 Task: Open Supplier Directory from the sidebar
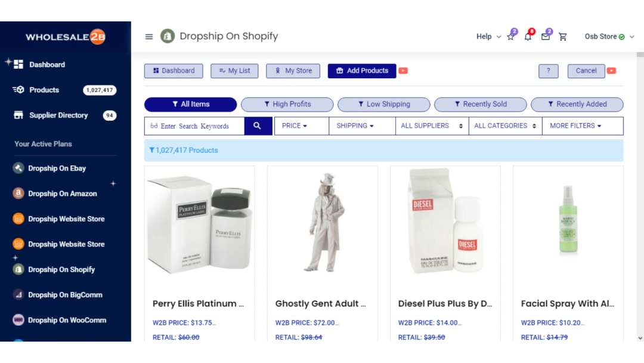[58, 115]
